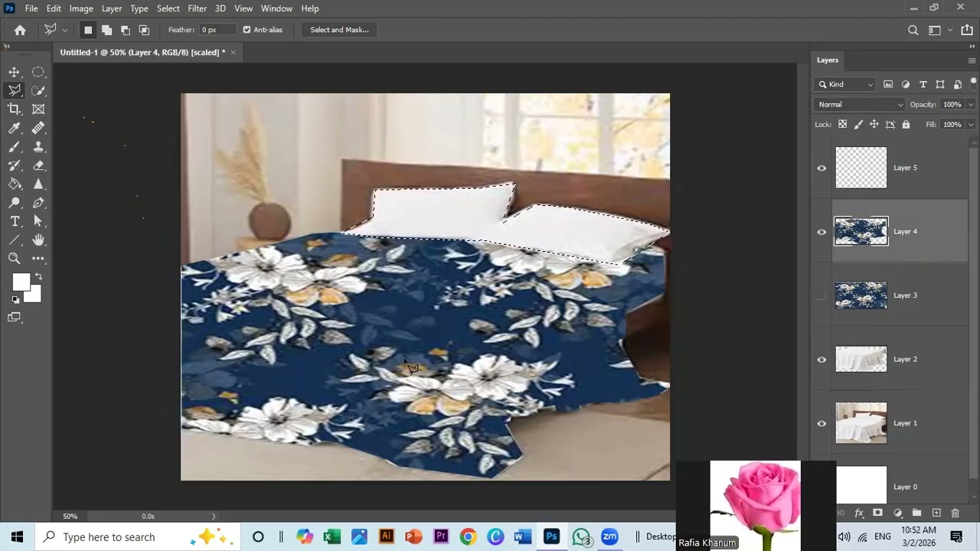
Task: Select the Eraser tool
Action: click(38, 165)
